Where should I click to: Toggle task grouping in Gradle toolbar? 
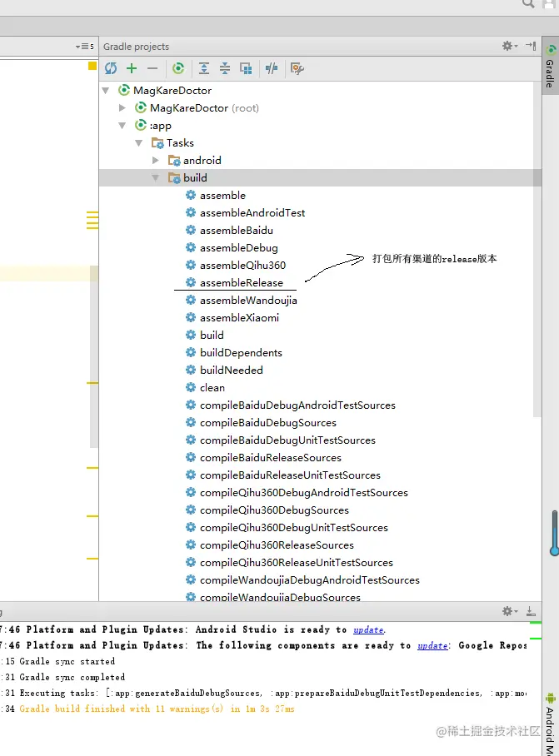tap(246, 68)
